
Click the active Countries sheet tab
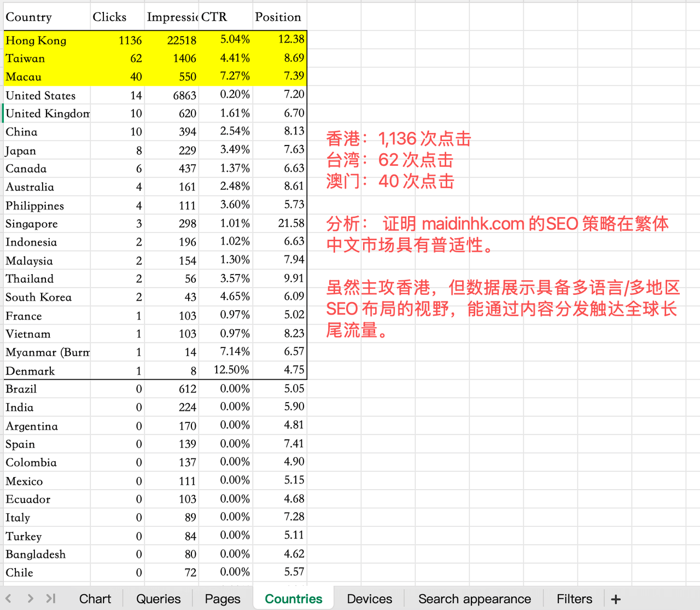pyautogui.click(x=294, y=599)
